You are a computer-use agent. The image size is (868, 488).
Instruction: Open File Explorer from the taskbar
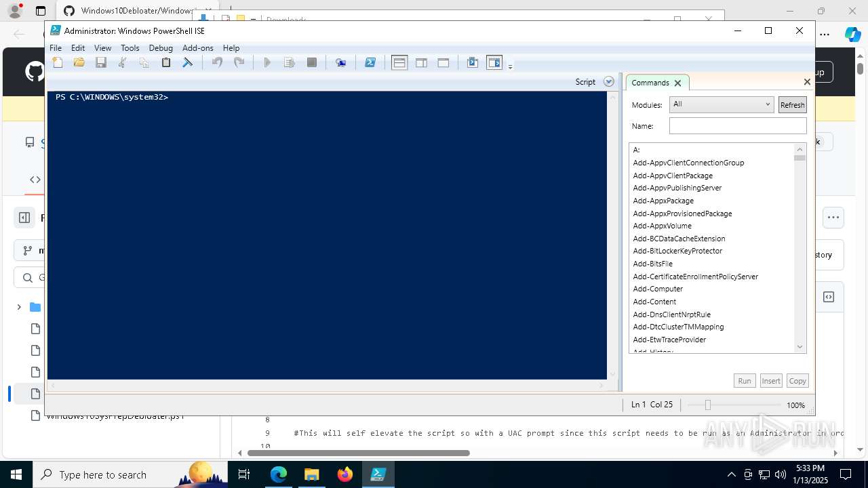(312, 474)
